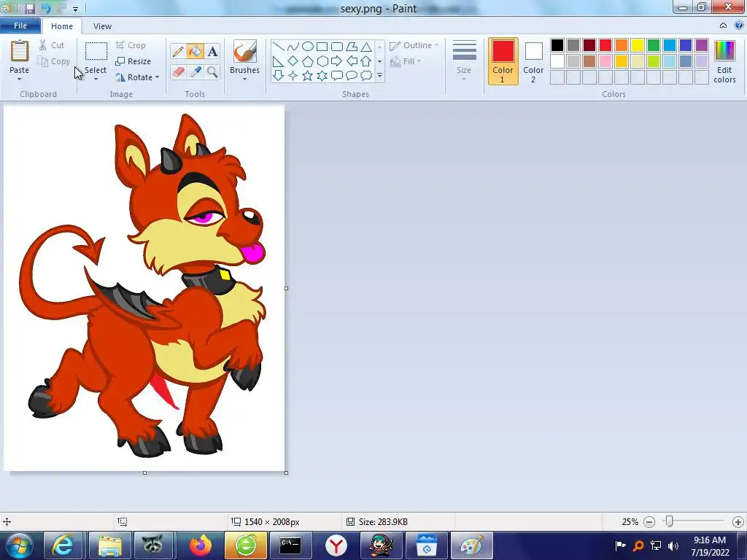This screenshot has width=747, height=560.
Task: Click the bottom-right canvas resize handle
Action: coord(286,472)
